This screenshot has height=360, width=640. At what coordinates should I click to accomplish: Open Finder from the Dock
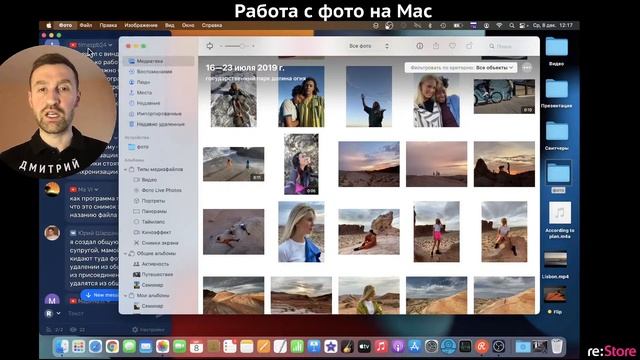point(62,347)
